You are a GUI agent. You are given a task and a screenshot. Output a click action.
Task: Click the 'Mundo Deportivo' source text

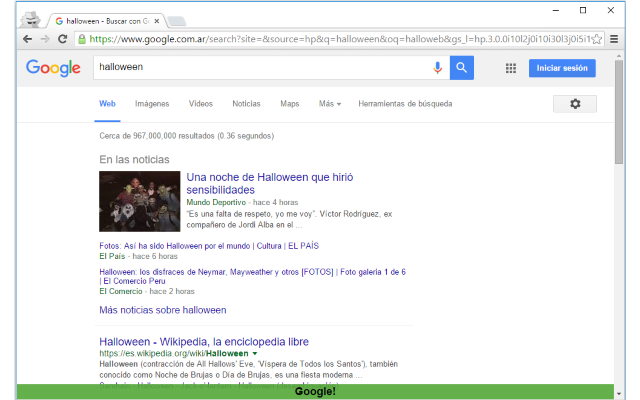pos(216,202)
